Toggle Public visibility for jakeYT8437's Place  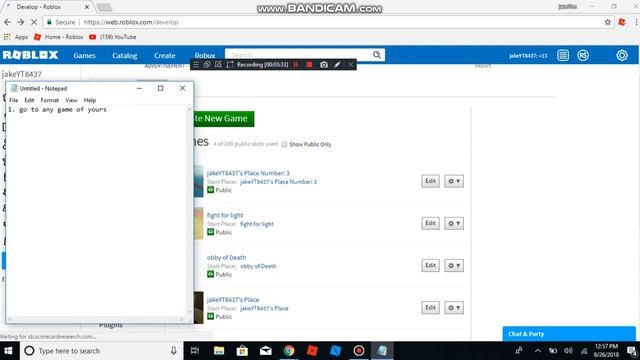click(211, 316)
